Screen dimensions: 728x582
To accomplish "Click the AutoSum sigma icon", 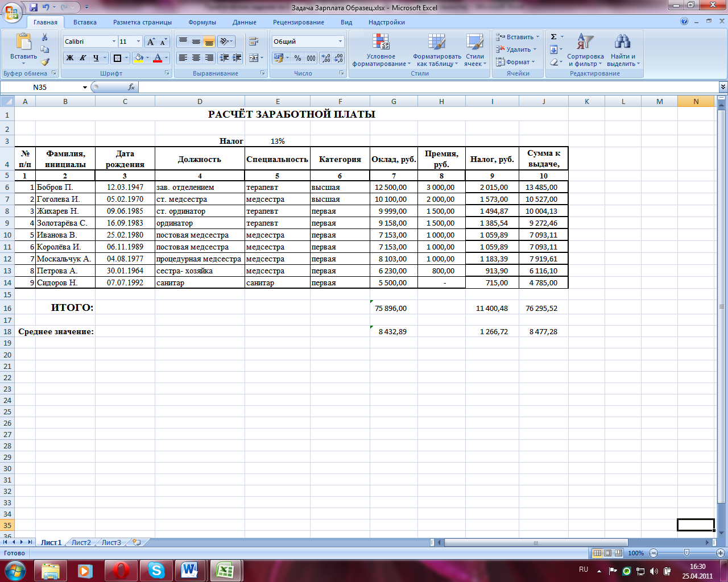I will tap(553, 37).
